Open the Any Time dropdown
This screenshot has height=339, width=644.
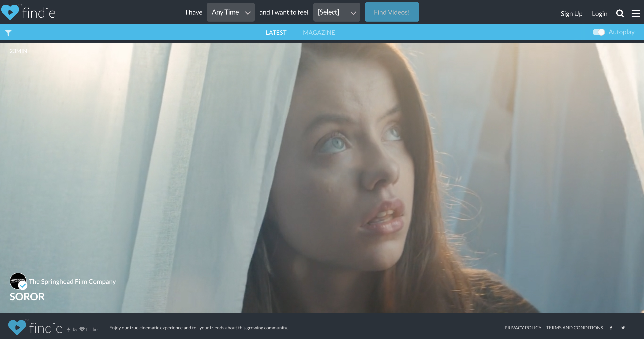pyautogui.click(x=231, y=12)
